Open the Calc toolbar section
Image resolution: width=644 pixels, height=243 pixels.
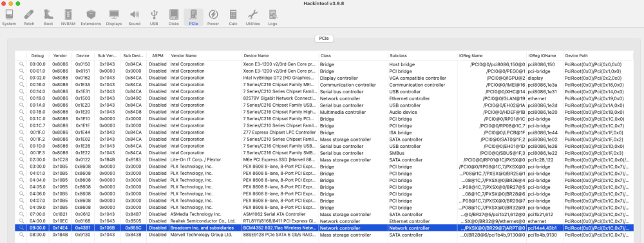tap(233, 17)
